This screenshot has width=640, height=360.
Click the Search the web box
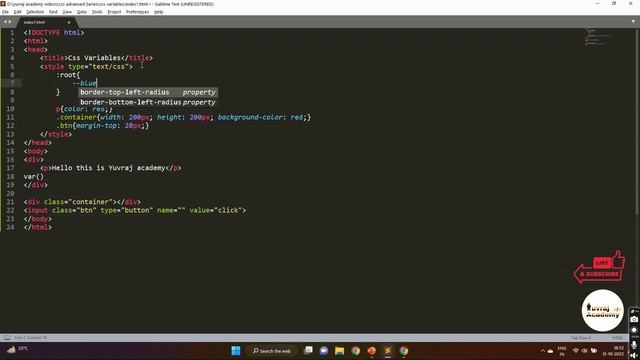tap(272, 351)
